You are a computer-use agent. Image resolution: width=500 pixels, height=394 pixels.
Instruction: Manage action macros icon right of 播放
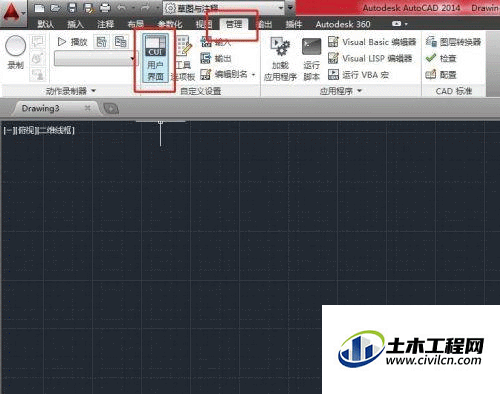point(120,42)
